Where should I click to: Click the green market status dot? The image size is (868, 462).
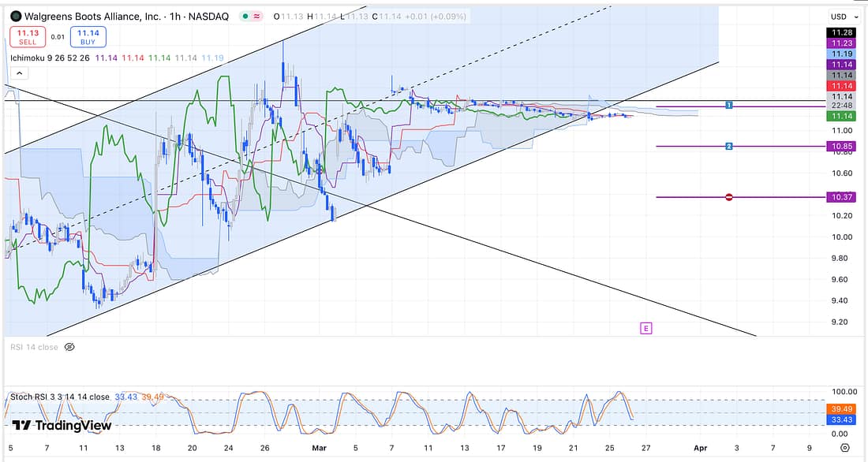tap(245, 17)
